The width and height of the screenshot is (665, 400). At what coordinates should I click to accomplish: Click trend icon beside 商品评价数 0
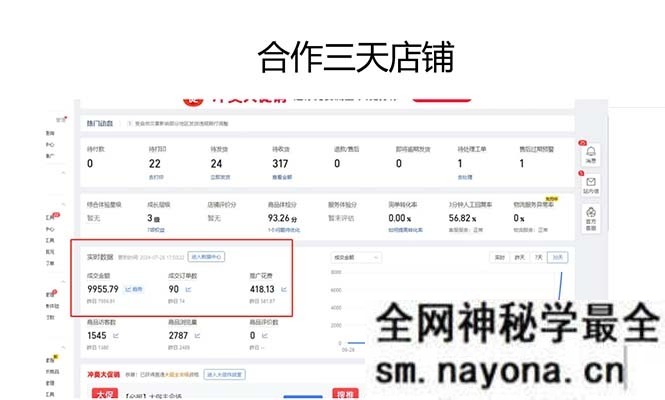265,336
